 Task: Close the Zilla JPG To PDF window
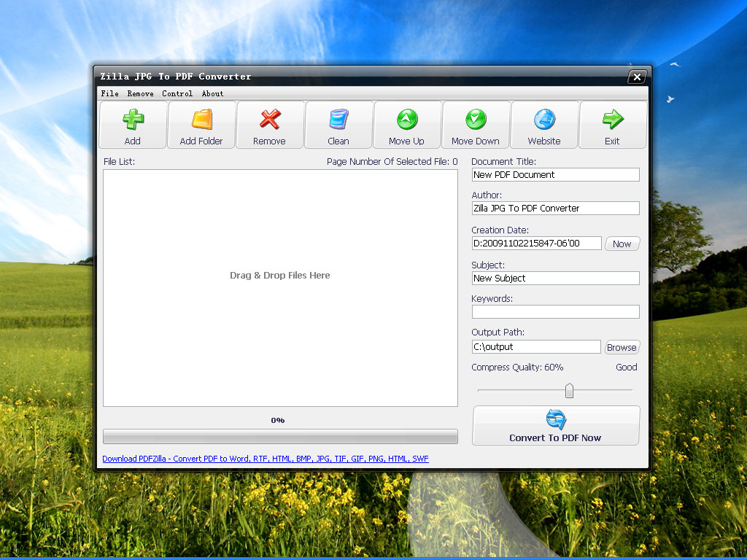[x=637, y=77]
